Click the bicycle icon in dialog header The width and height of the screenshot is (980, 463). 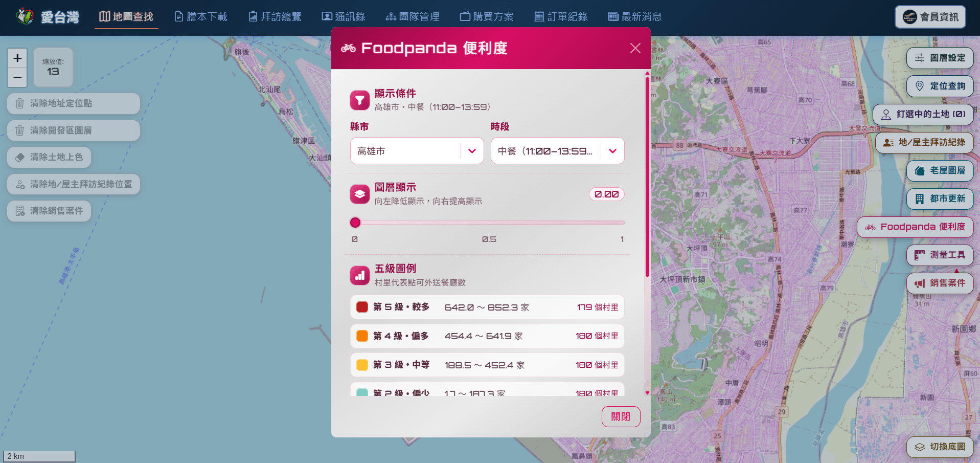pos(349,48)
